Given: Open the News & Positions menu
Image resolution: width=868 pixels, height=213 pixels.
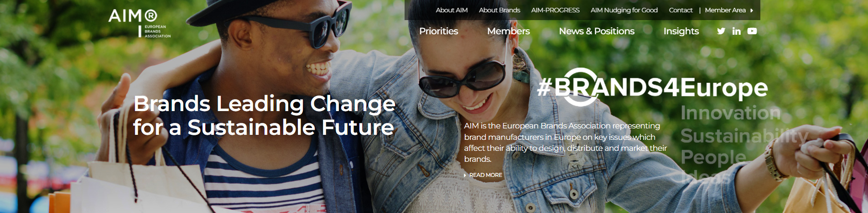Looking at the screenshot, I should [x=597, y=31].
